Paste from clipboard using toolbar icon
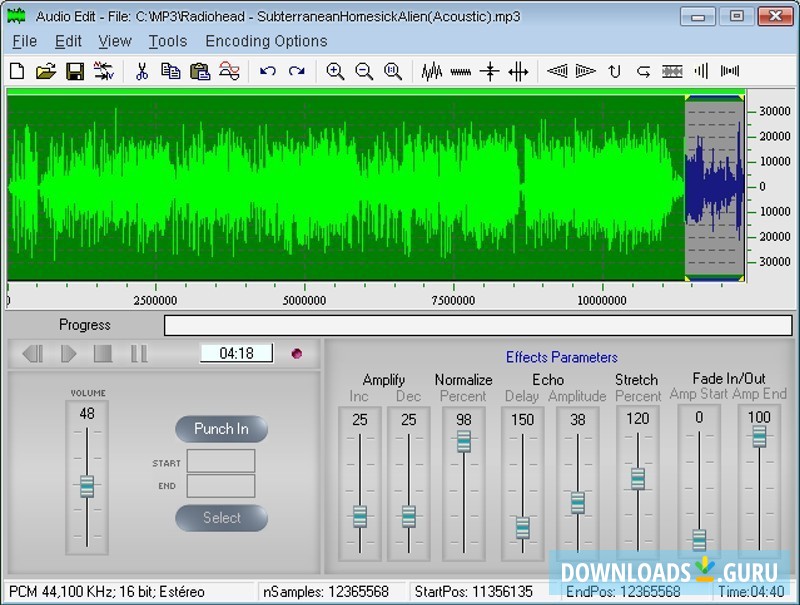This screenshot has width=800, height=605. (x=200, y=71)
